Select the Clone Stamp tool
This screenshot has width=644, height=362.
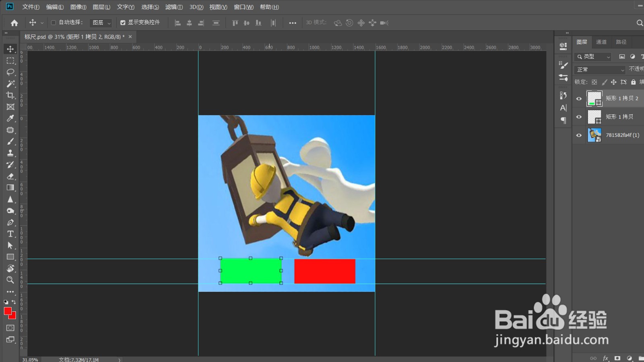coord(10,153)
